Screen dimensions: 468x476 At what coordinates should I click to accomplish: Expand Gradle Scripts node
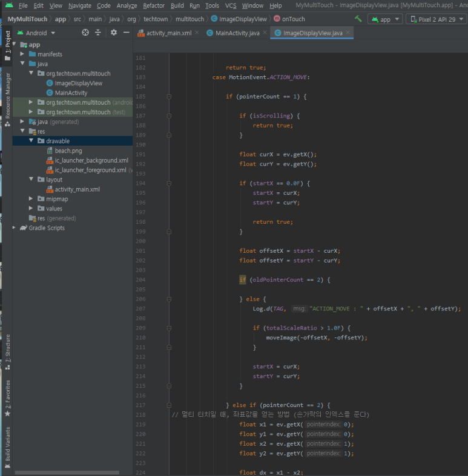coord(14,227)
